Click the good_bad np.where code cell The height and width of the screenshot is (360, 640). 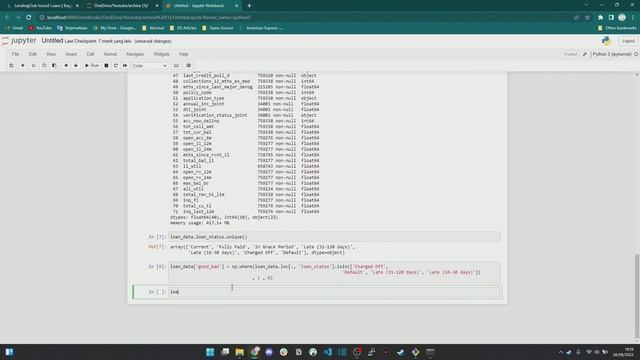[335, 272]
